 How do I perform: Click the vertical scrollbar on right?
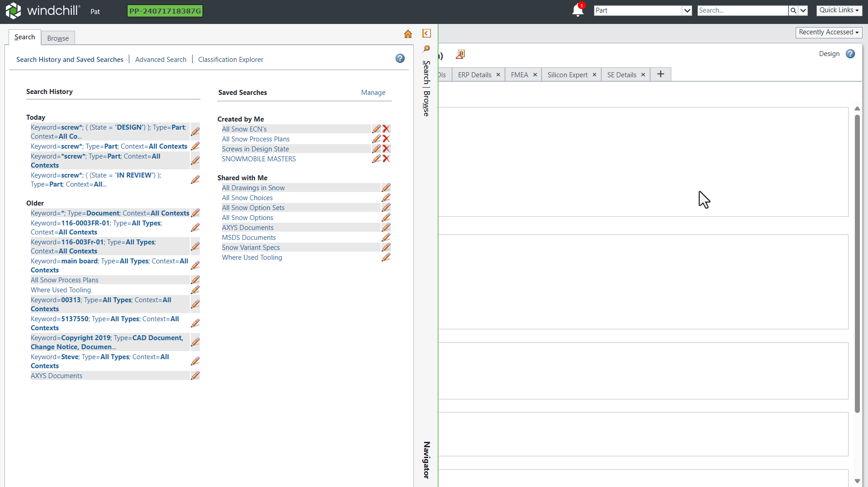point(857,262)
